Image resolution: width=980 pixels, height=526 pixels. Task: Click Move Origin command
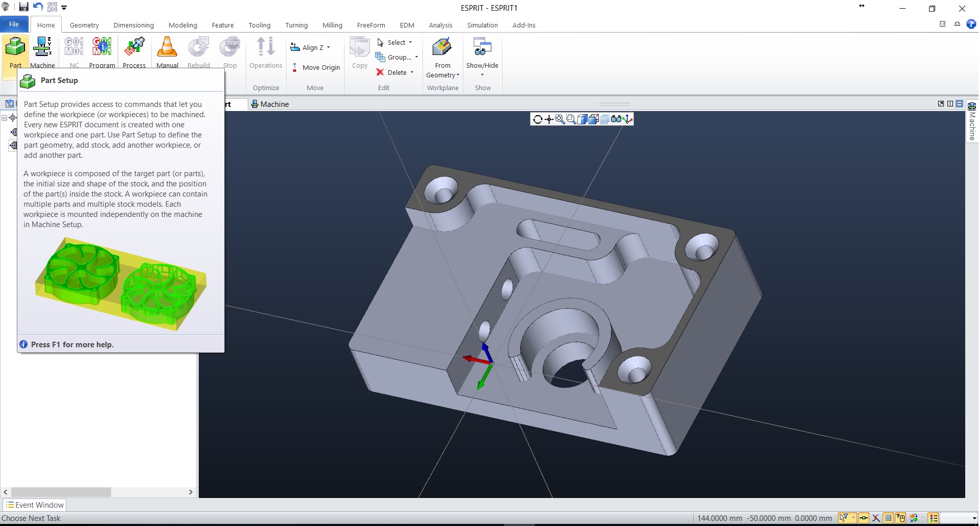316,67
